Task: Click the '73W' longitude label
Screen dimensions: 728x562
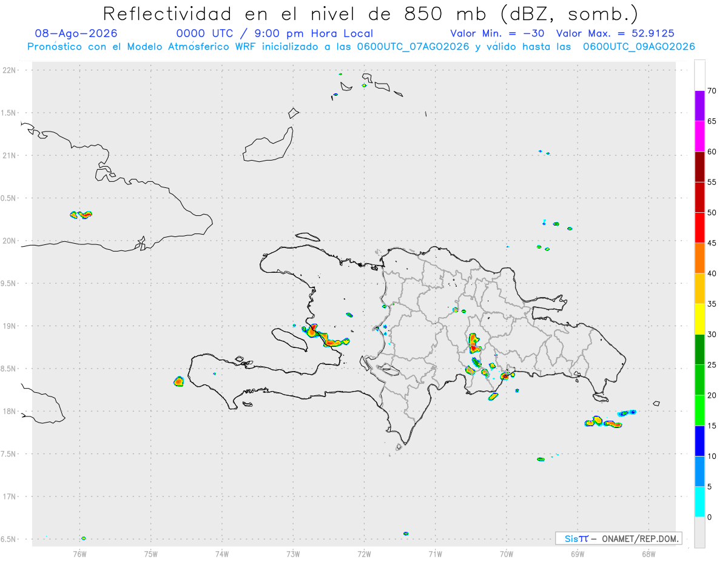Action: point(293,554)
